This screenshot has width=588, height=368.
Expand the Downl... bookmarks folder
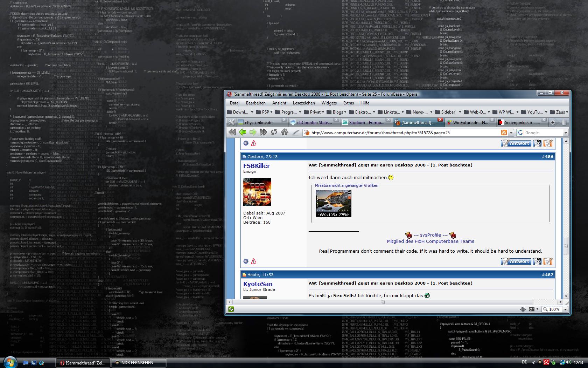[240, 112]
